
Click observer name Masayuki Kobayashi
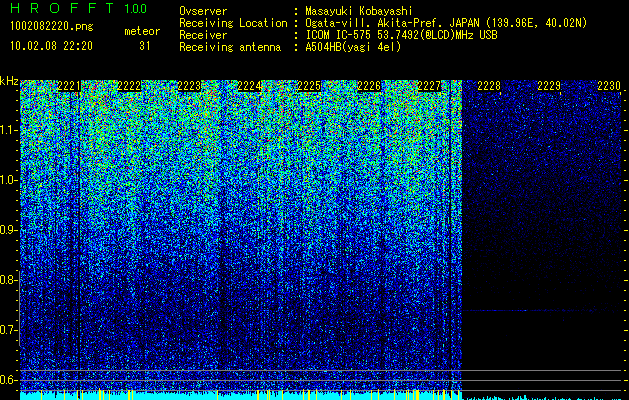359,12
